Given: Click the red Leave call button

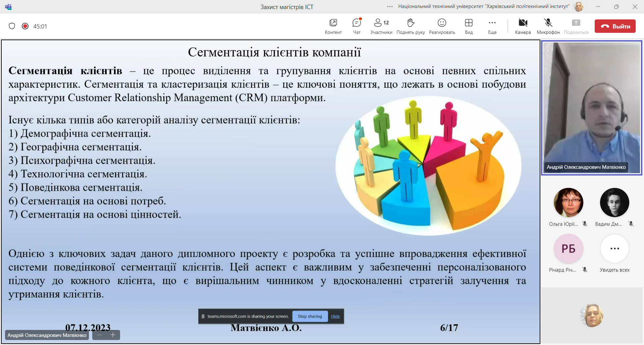Looking at the screenshot, I should tap(615, 26).
